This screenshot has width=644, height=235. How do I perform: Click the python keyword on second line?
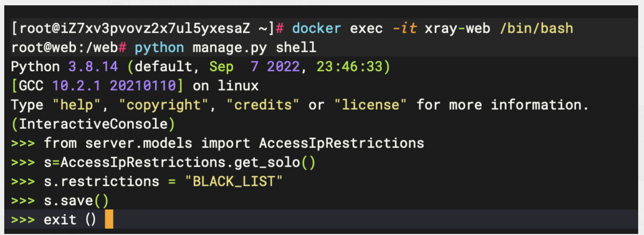click(x=159, y=48)
